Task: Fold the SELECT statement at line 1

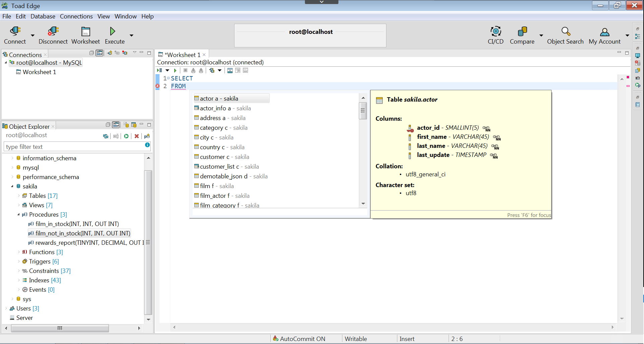Action: [169, 78]
